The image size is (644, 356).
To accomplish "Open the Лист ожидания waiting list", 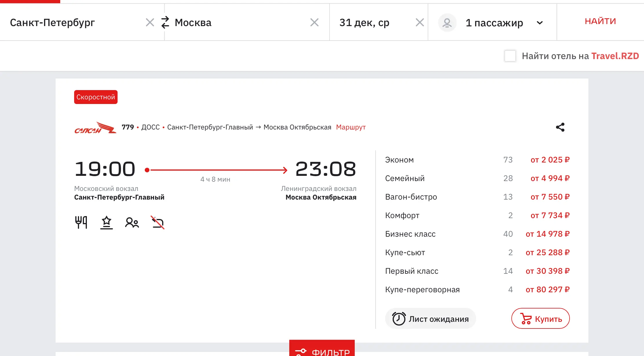I will click(x=430, y=318).
